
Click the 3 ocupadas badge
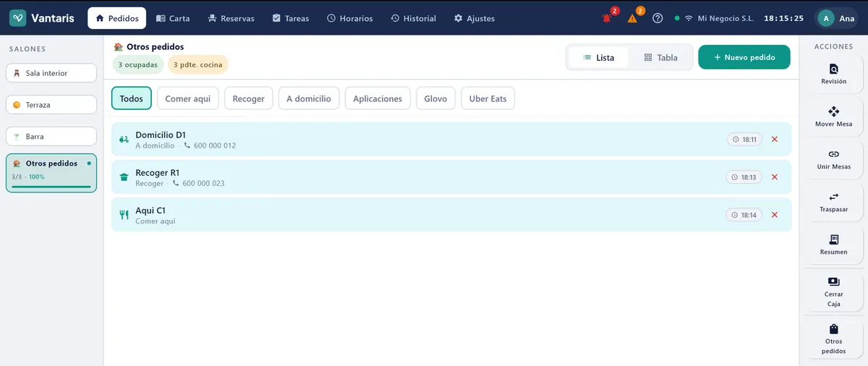click(137, 64)
